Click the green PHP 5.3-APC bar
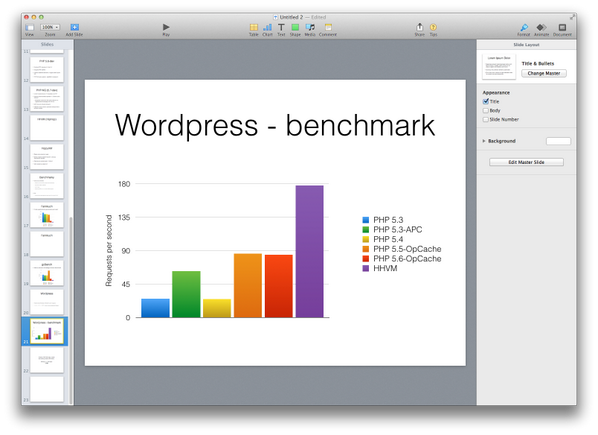The image size is (598, 435). [186, 294]
